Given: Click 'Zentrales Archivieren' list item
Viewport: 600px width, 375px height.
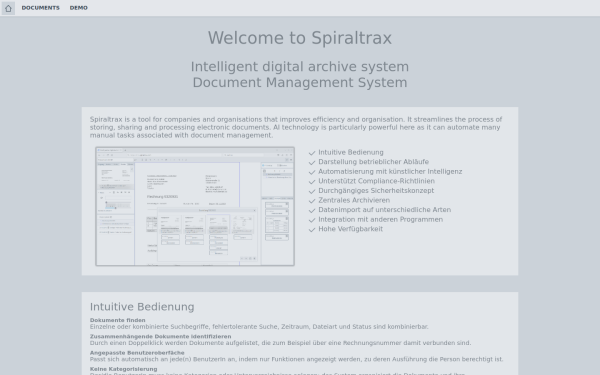Looking at the screenshot, I should (x=354, y=200).
